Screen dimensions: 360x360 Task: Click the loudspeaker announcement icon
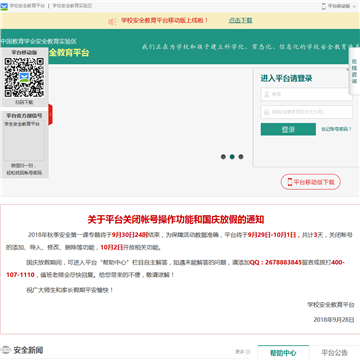112,21
